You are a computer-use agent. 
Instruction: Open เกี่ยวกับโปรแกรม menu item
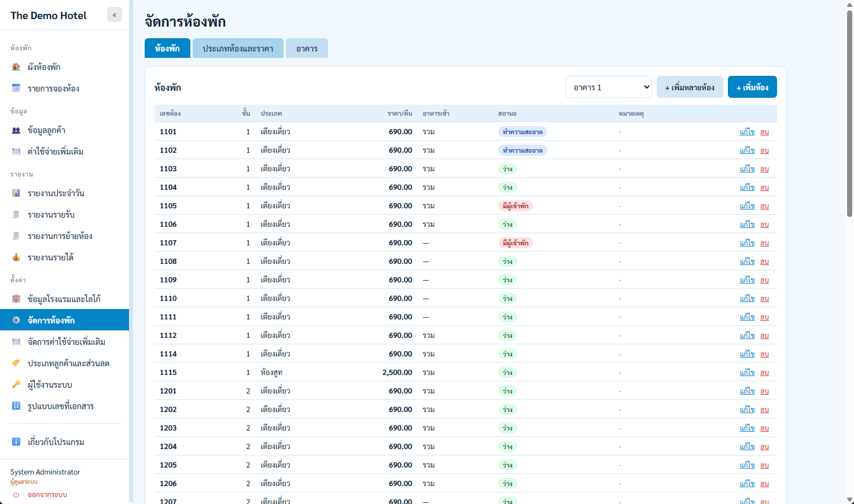click(65, 442)
